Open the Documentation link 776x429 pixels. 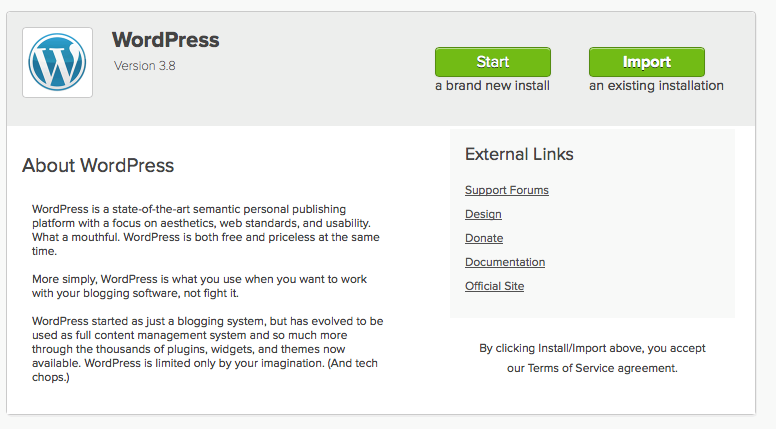pyautogui.click(x=505, y=262)
